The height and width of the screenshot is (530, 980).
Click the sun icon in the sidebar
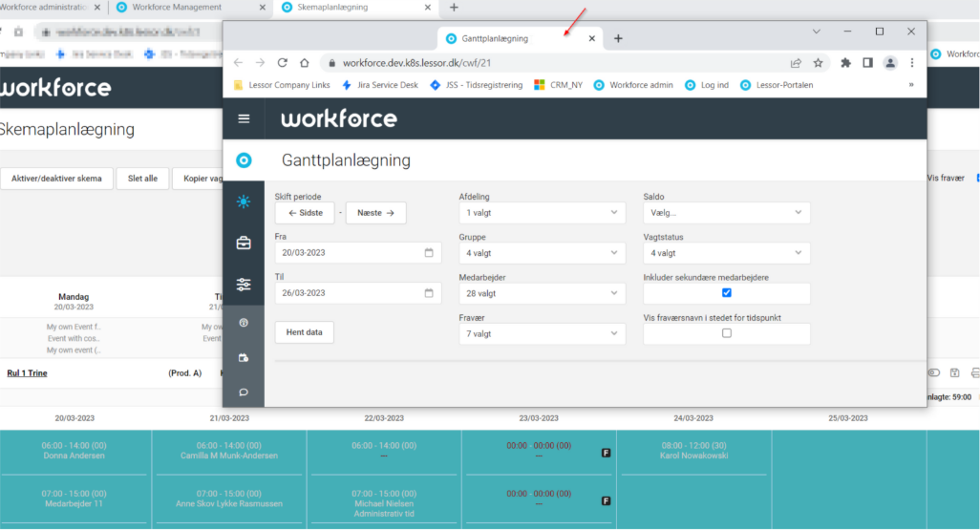coord(244,201)
